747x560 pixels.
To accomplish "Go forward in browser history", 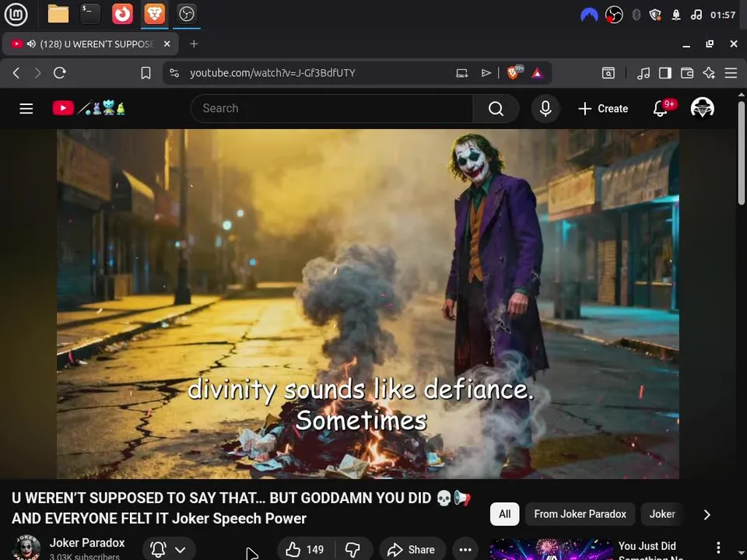I will pos(37,73).
